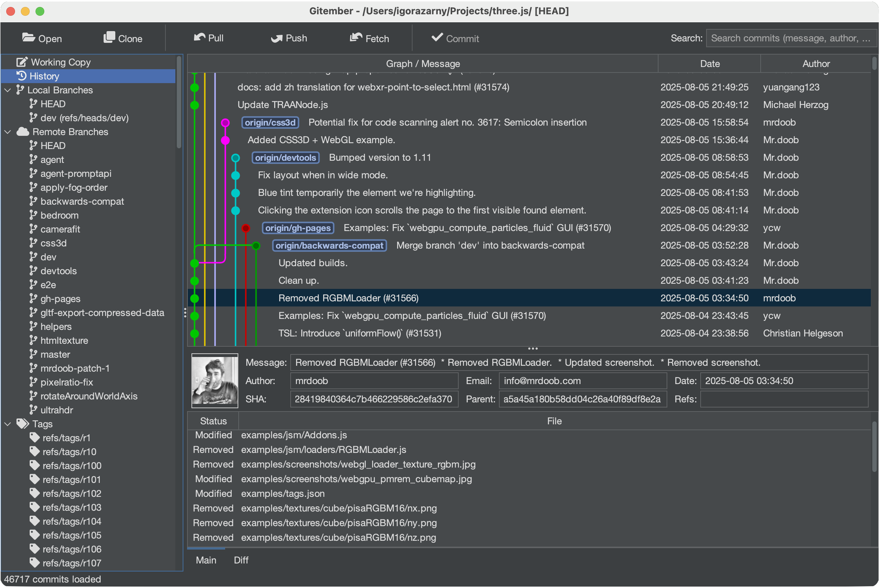Click the Fetch toolbar icon

pyautogui.click(x=356, y=37)
